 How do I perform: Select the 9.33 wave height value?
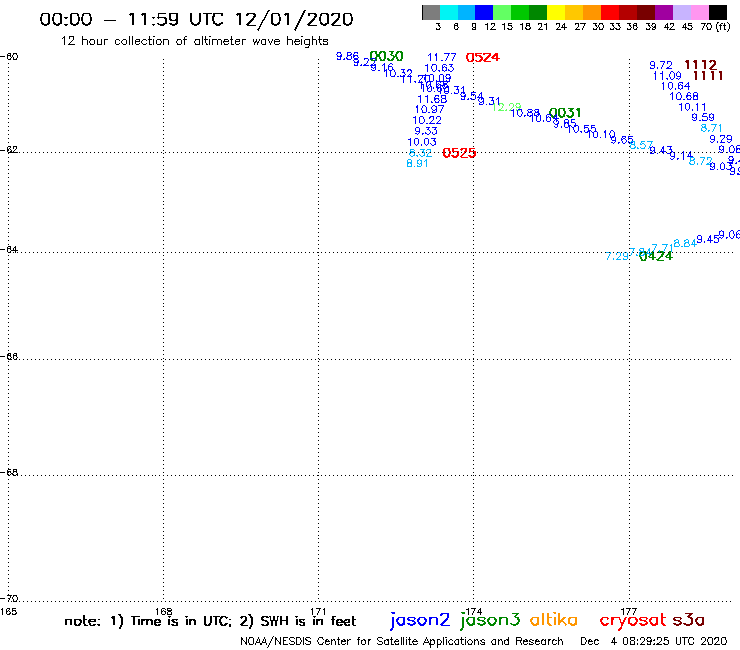point(426,131)
